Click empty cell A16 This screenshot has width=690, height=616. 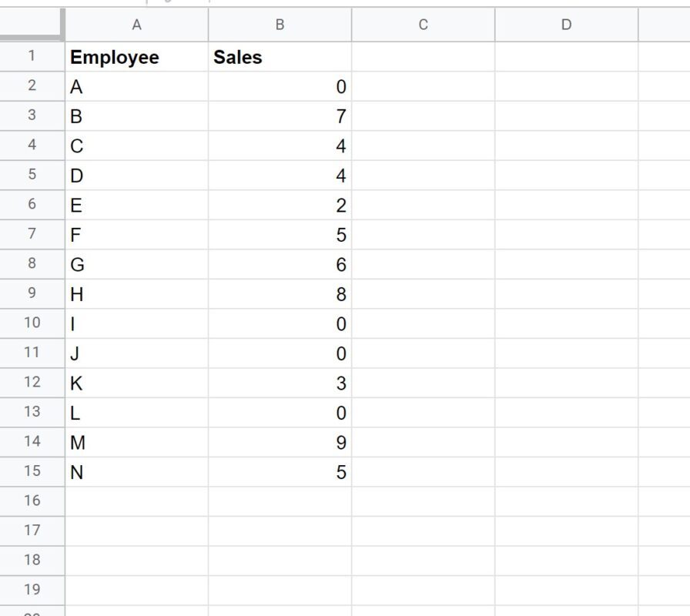pyautogui.click(x=137, y=501)
